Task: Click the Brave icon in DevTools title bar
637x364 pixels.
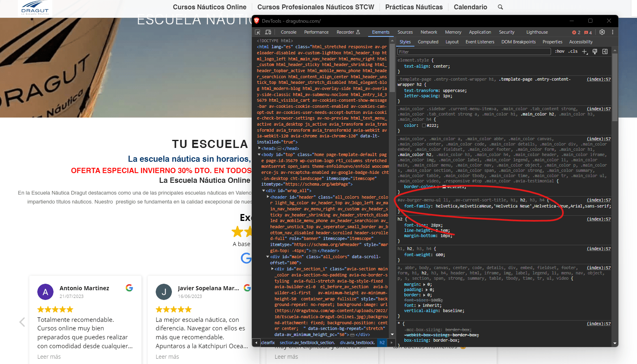Action: [x=257, y=21]
